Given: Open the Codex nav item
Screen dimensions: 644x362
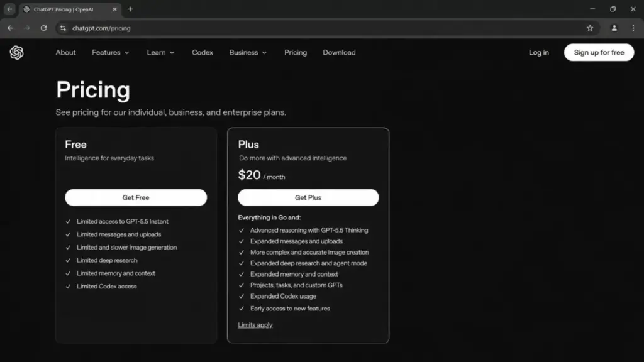Looking at the screenshot, I should 203,53.
